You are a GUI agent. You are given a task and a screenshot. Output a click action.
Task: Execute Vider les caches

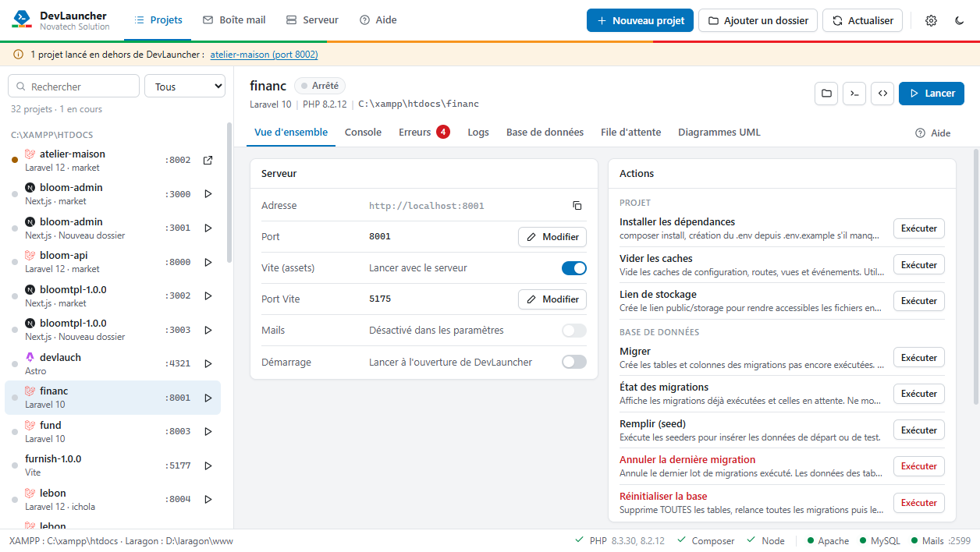point(919,265)
